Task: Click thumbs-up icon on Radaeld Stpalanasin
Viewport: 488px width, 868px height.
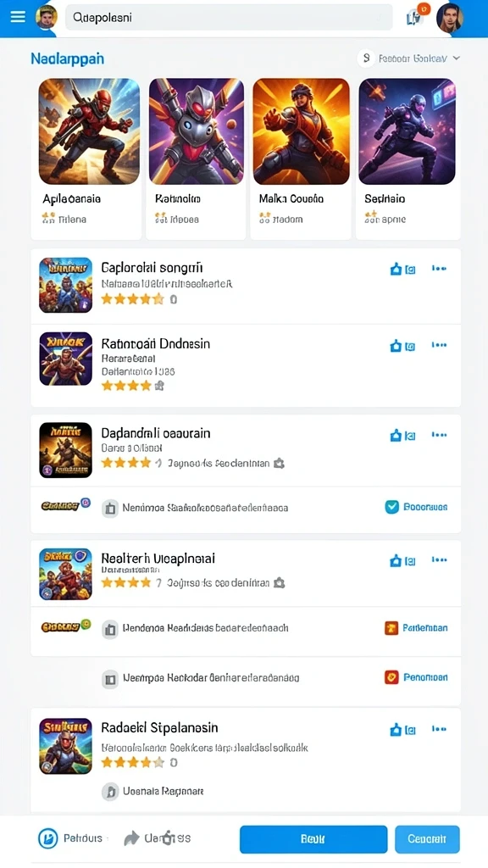Action: click(396, 730)
